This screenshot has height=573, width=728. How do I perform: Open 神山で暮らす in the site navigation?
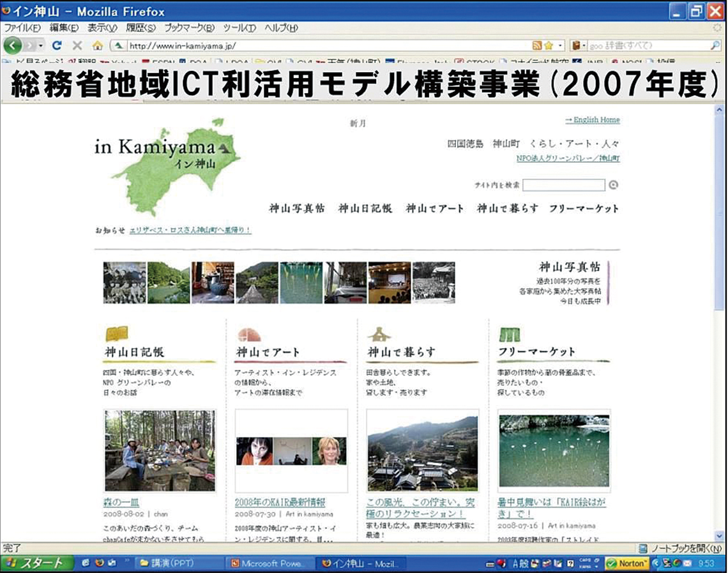click(x=508, y=208)
